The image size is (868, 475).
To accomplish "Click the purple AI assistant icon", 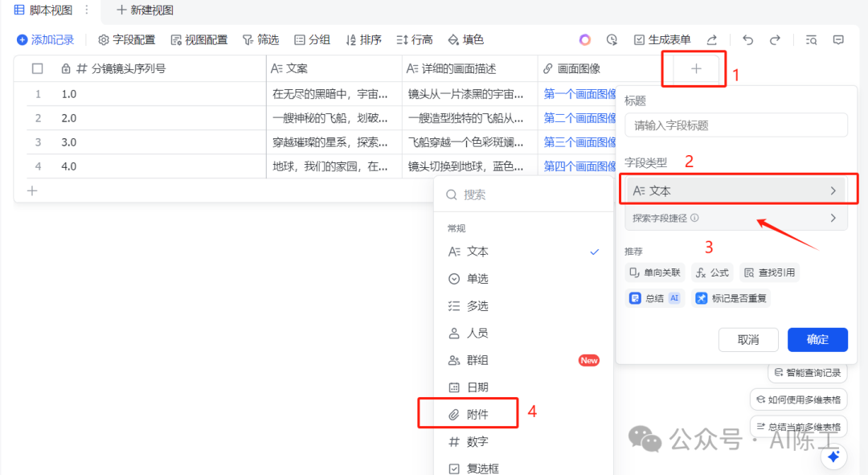I will [585, 39].
